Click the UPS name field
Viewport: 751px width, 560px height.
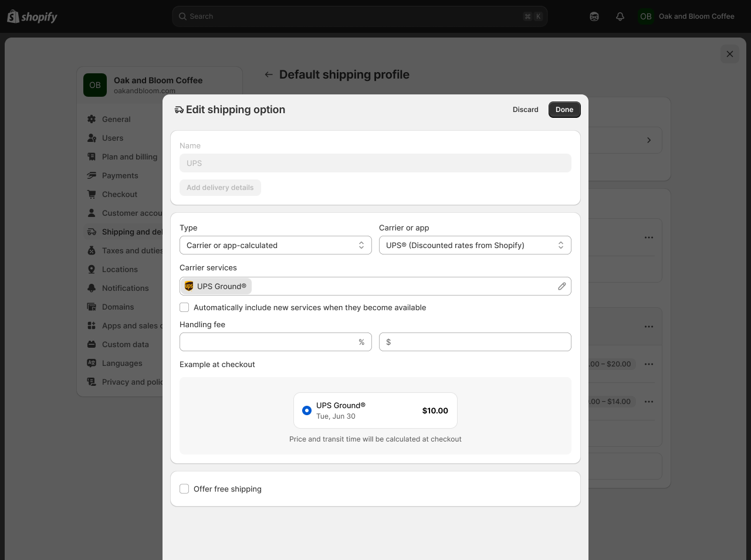click(x=375, y=163)
